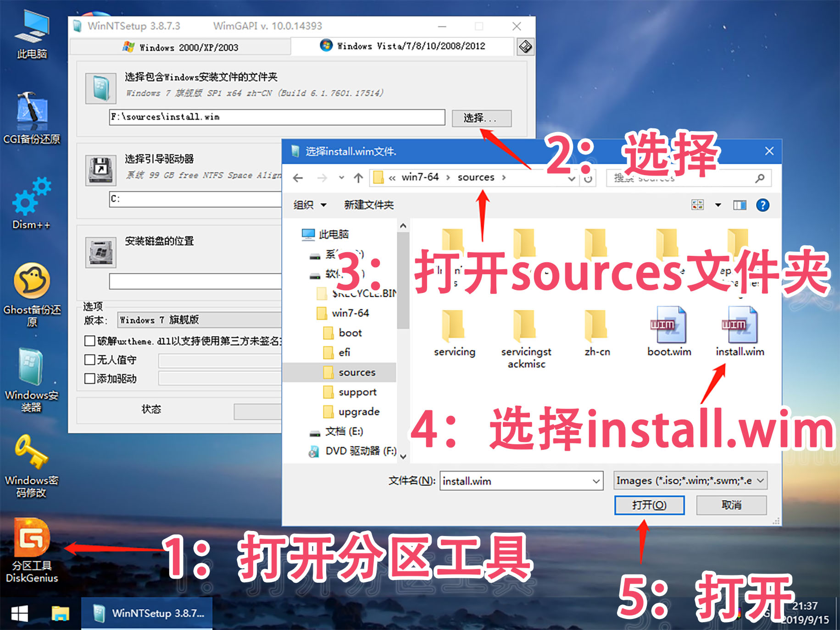Switch to Windows Vista/7/8/10/2008/2012 tab

pos(402,46)
